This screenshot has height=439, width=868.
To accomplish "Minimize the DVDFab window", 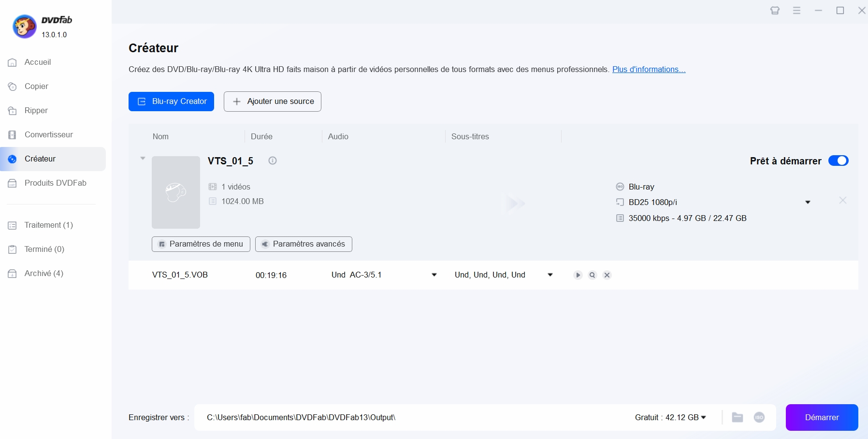I will 818,11.
